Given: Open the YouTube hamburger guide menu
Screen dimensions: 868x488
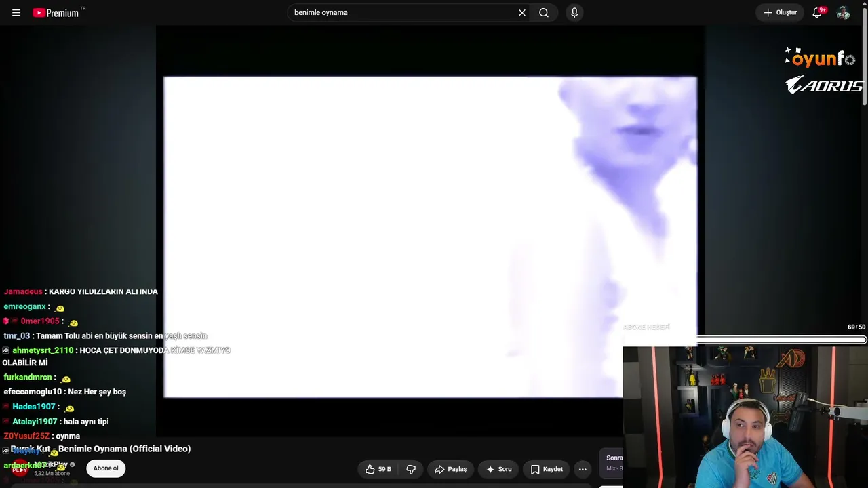Looking at the screenshot, I should coord(16,13).
